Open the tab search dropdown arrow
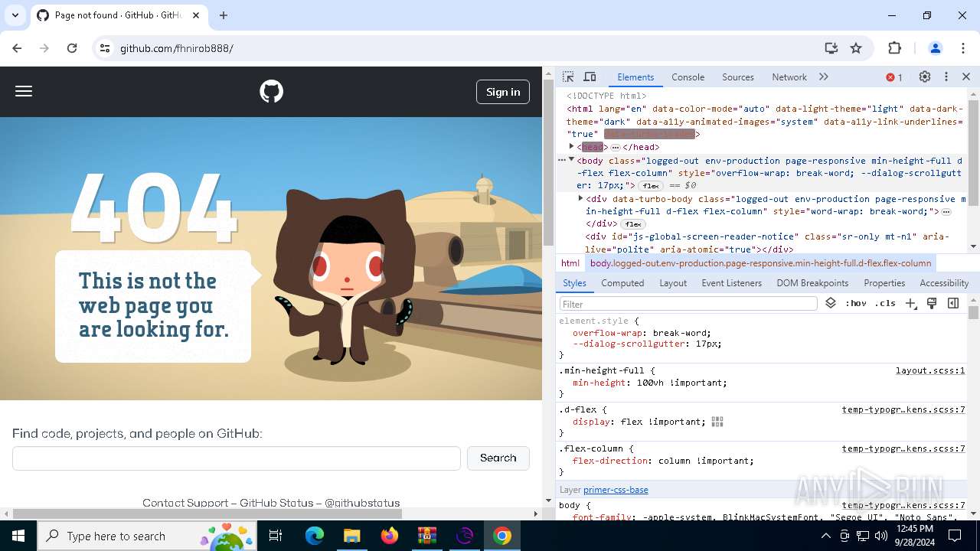The image size is (980, 551). (15, 15)
